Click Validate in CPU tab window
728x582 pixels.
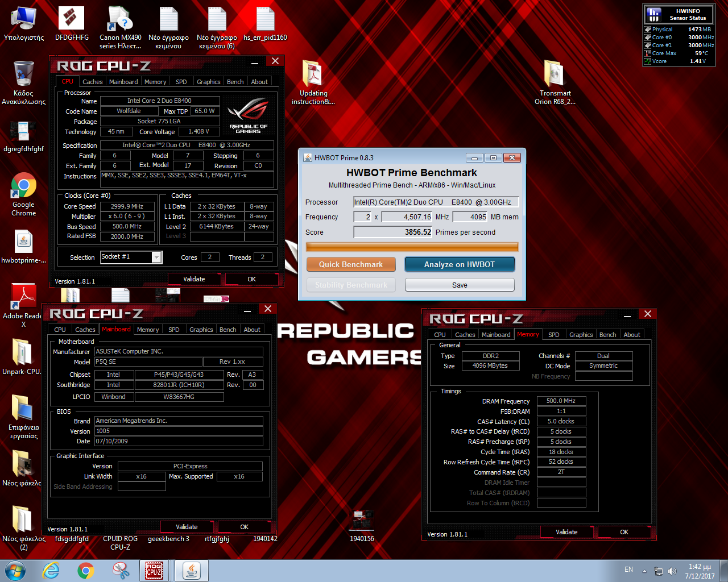pyautogui.click(x=194, y=279)
